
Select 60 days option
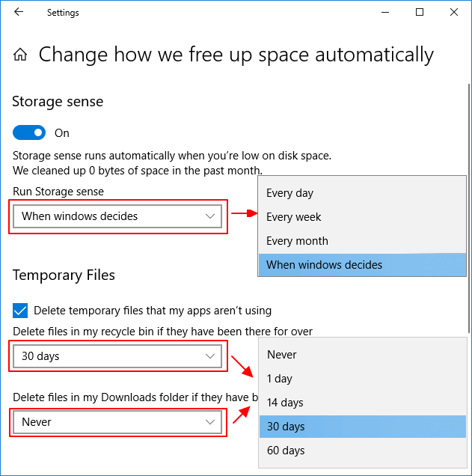286,451
